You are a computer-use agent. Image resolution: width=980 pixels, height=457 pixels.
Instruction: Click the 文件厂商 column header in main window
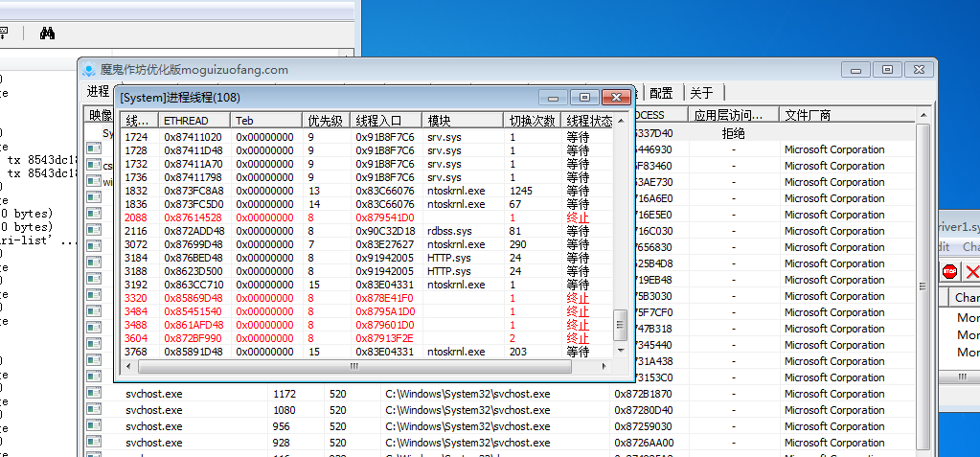coord(847,115)
